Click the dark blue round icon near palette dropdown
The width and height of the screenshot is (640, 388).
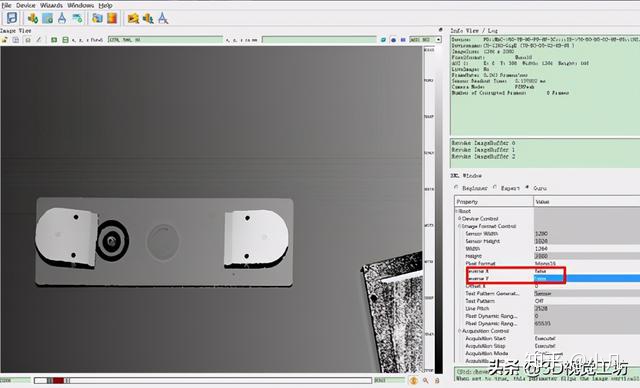tap(393, 40)
